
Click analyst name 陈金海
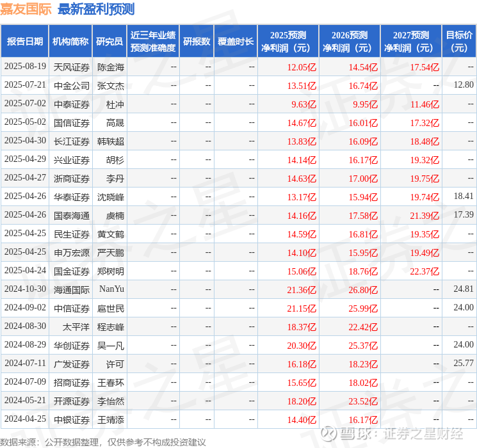[111, 67]
